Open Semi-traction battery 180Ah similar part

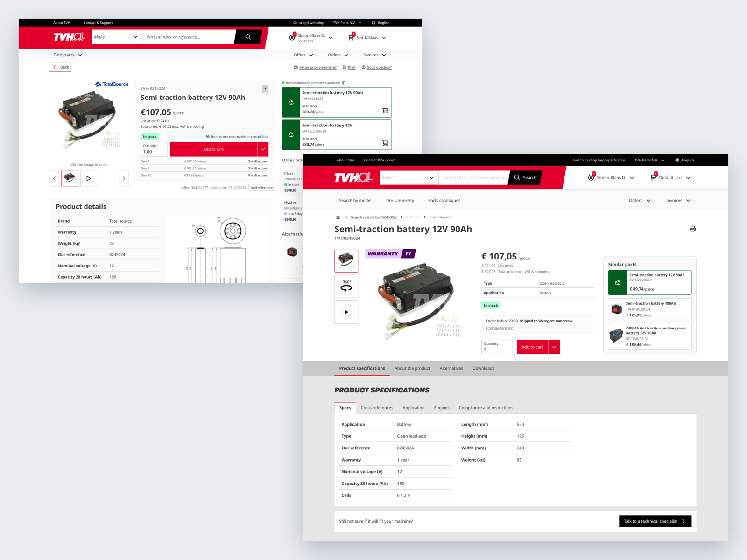coord(650,309)
